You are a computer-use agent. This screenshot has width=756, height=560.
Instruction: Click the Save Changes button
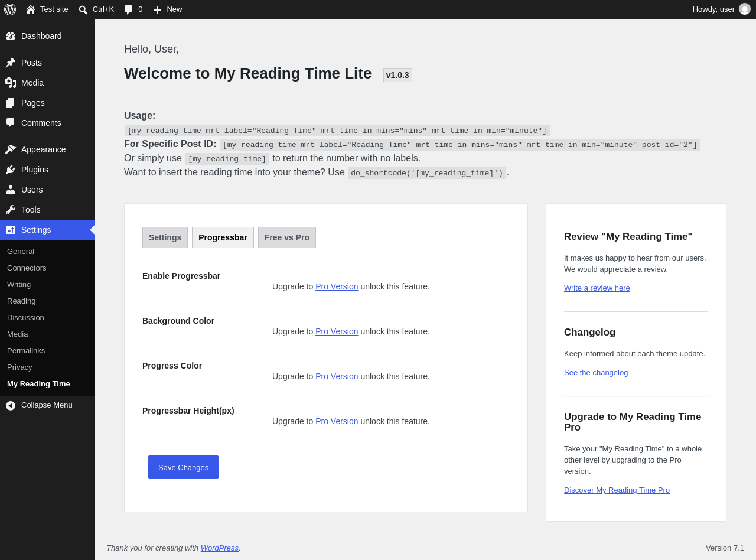(183, 467)
